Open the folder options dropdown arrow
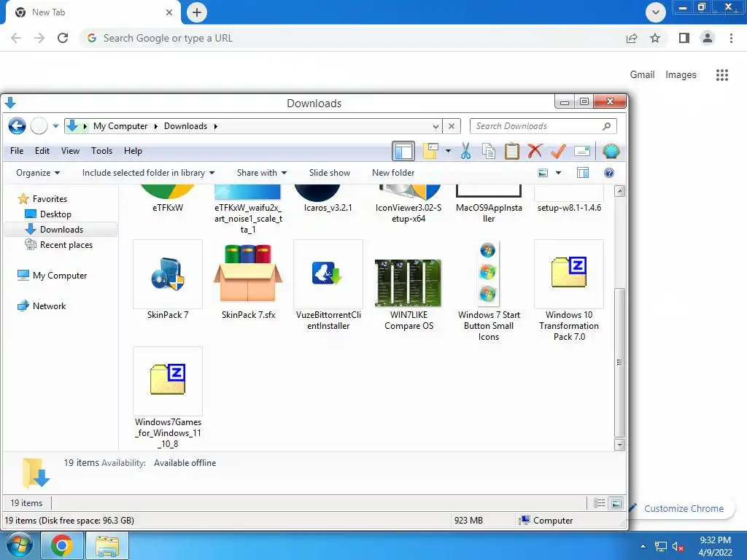This screenshot has height=560, width=747. [448, 152]
